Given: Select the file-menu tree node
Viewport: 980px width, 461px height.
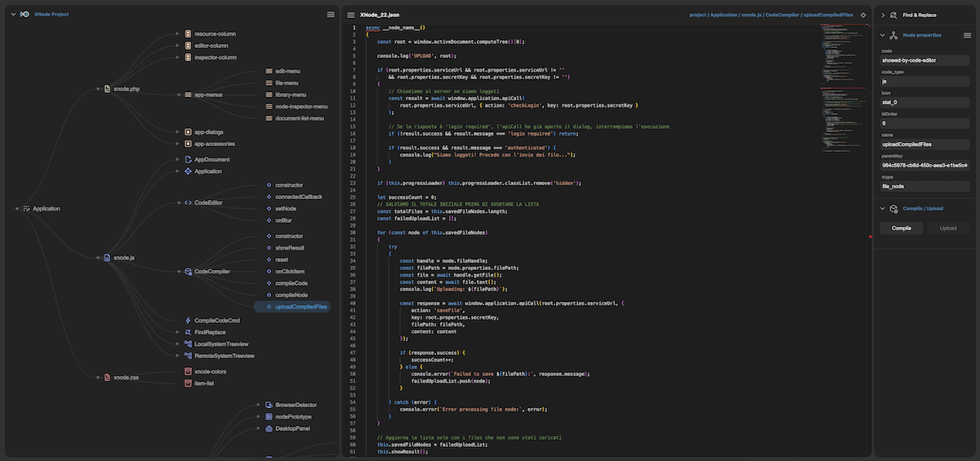Looking at the screenshot, I should [x=282, y=82].
